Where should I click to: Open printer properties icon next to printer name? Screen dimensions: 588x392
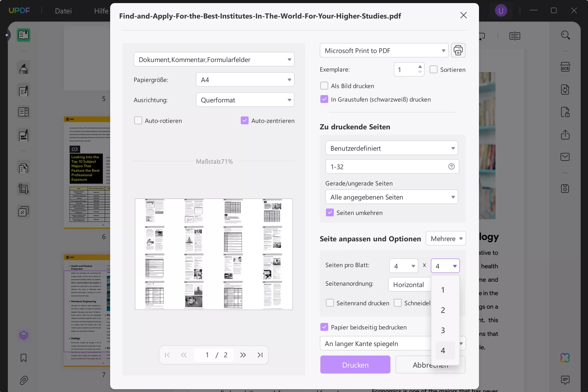click(458, 51)
